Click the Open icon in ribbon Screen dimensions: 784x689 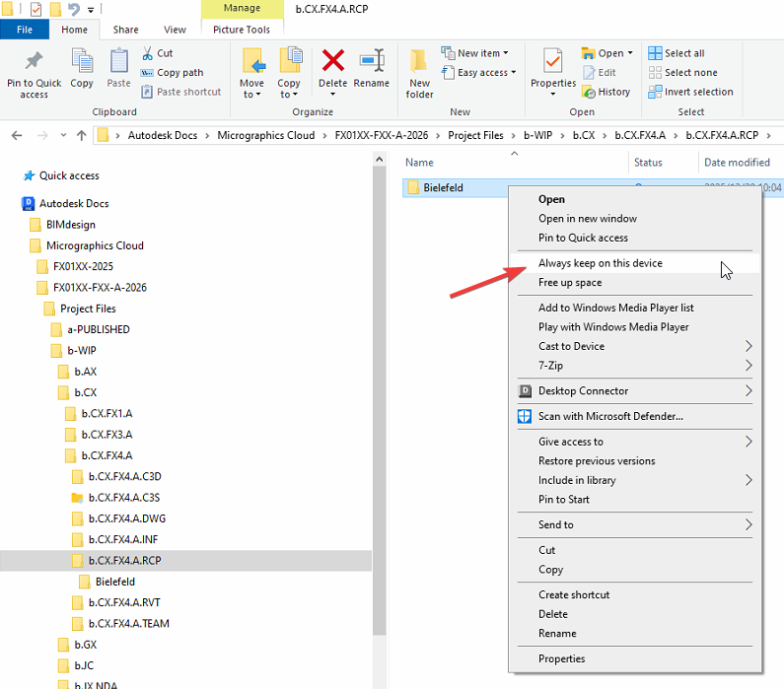(589, 53)
